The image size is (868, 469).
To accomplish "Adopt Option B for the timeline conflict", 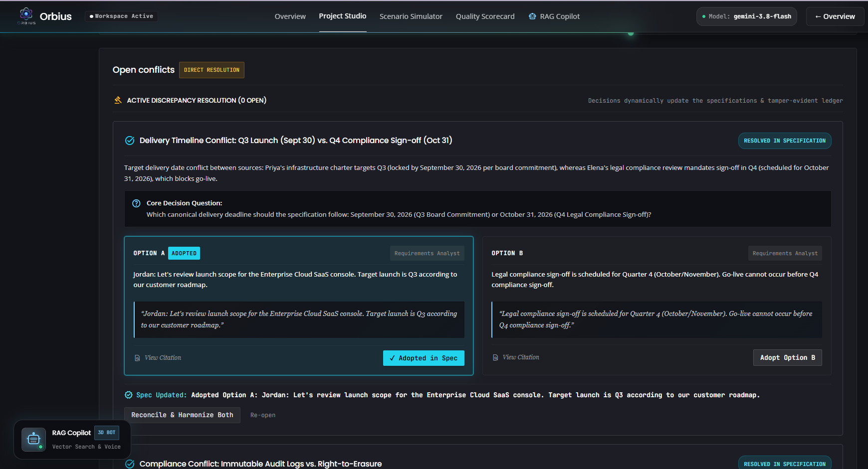I will (788, 357).
